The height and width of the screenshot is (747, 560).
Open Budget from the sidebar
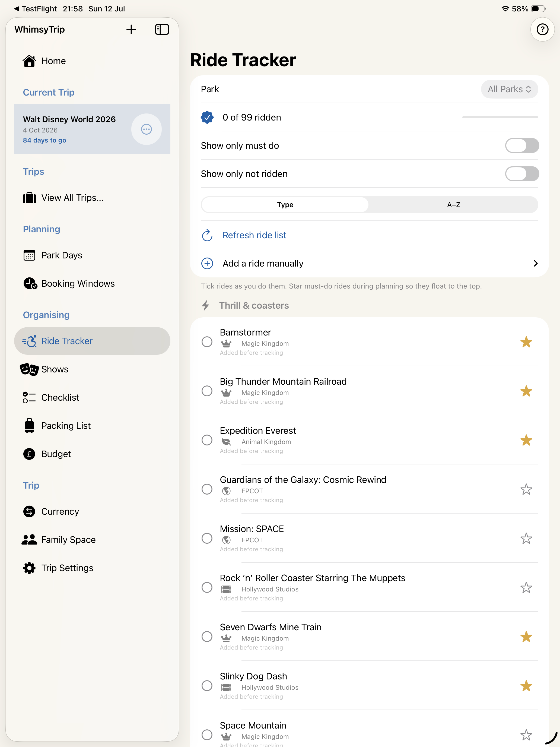tap(92, 454)
